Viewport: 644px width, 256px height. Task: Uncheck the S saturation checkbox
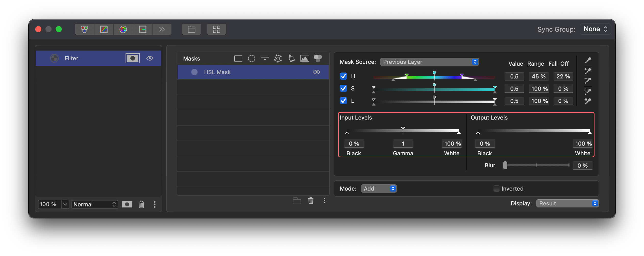click(343, 88)
